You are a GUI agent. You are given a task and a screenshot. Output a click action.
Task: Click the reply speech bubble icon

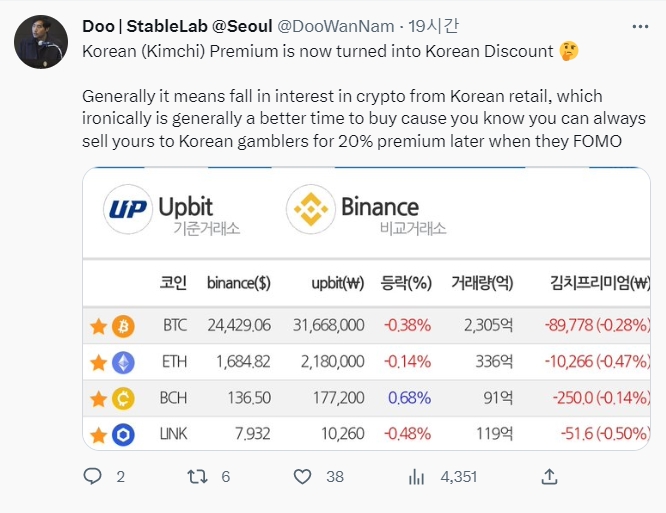click(x=92, y=477)
